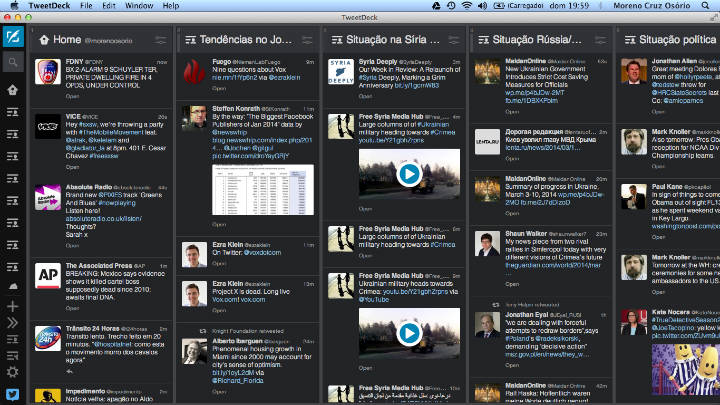Viewport: 720px width, 405px height.
Task: Click the blue Twitter bird icon
Action: pos(13,394)
